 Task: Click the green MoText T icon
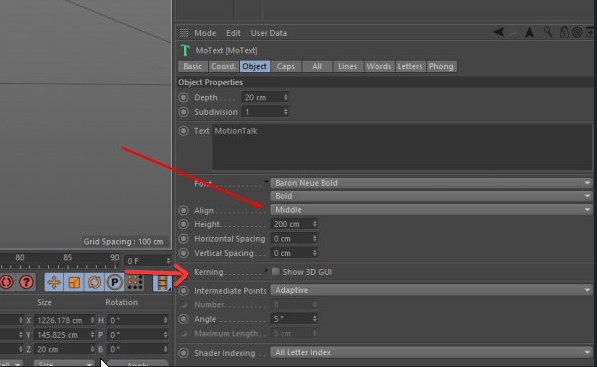point(185,50)
